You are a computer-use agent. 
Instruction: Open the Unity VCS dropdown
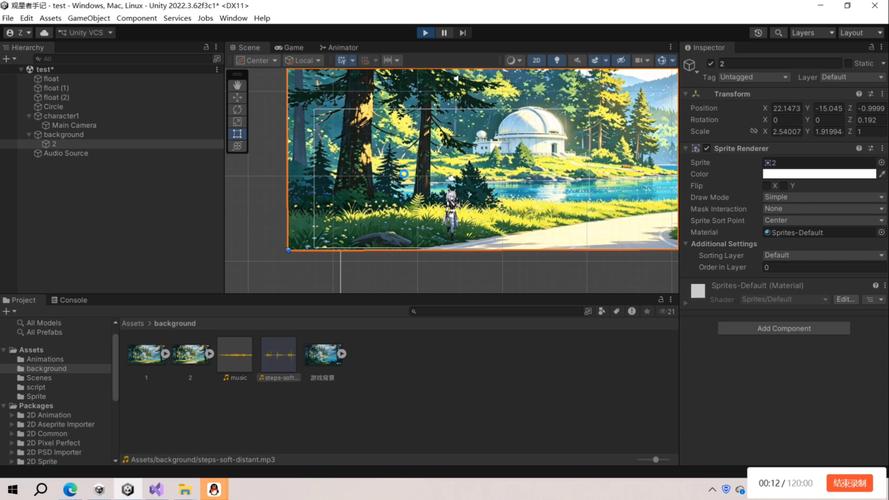[85, 33]
